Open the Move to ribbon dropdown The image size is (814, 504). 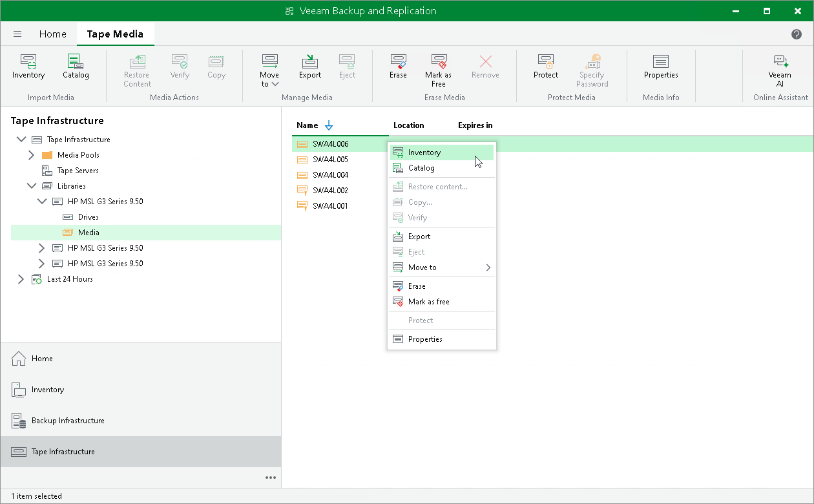click(269, 71)
